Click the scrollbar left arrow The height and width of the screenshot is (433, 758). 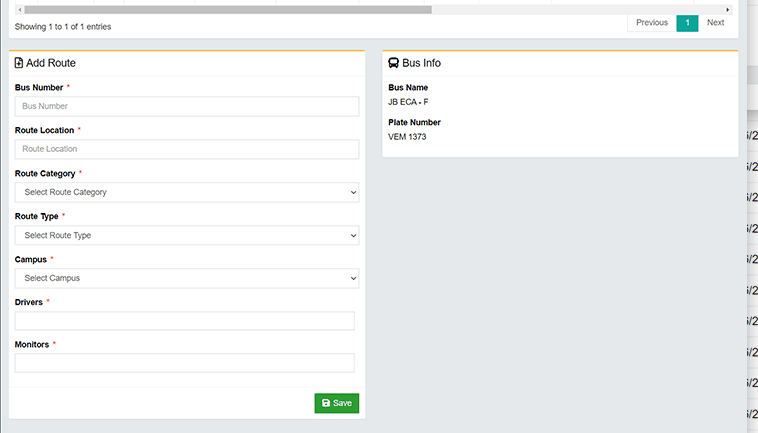click(x=20, y=10)
